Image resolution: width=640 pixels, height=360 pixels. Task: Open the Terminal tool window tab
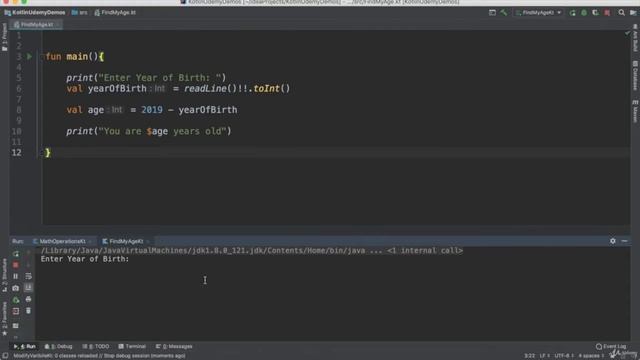point(132,347)
